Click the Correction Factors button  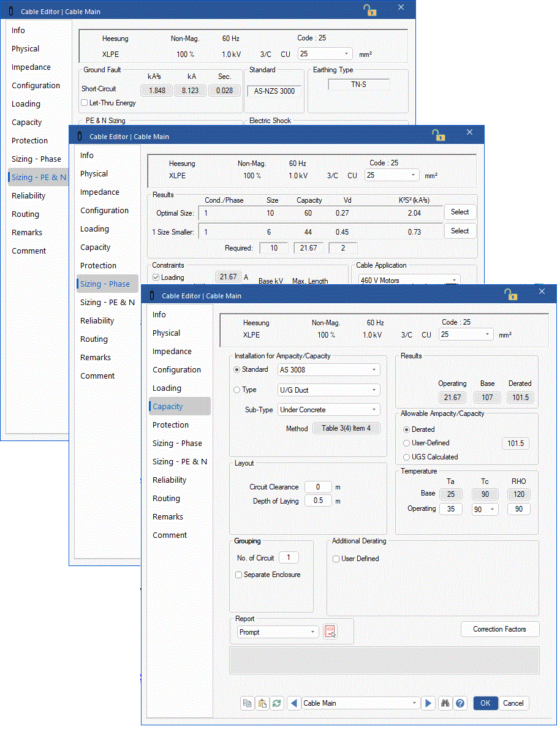tap(499, 629)
